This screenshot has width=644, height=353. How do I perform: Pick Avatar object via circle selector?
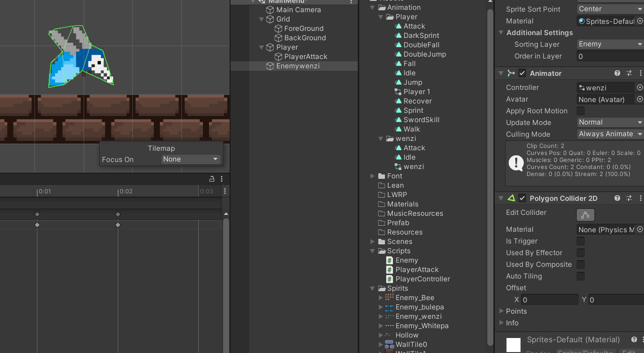640,99
